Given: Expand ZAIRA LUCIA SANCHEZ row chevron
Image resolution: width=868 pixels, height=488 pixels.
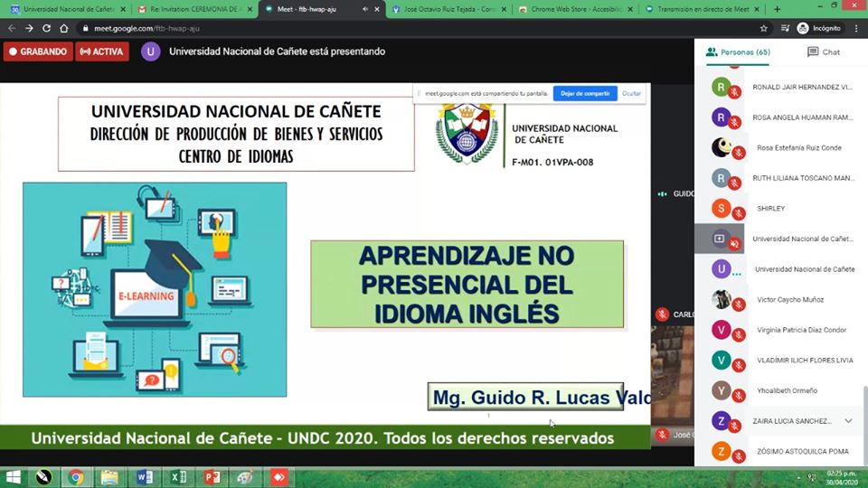Looking at the screenshot, I should tap(848, 421).
